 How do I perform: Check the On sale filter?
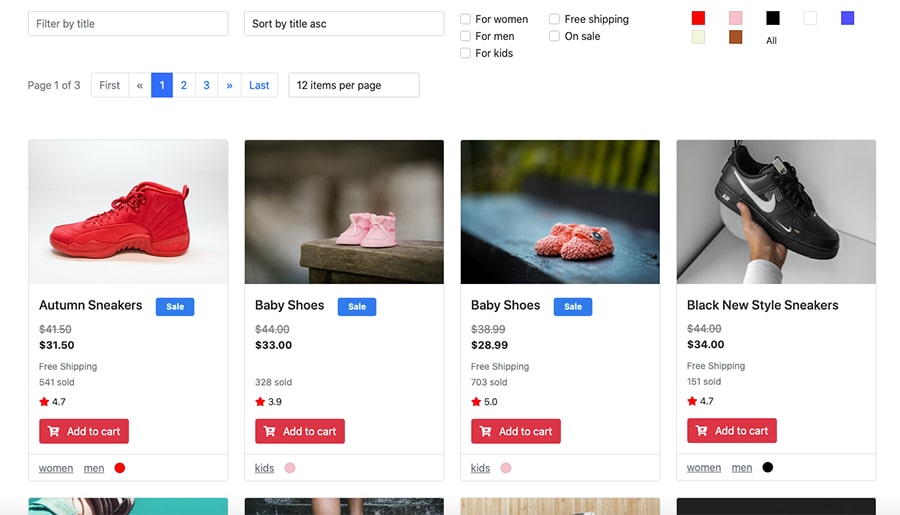(x=555, y=36)
